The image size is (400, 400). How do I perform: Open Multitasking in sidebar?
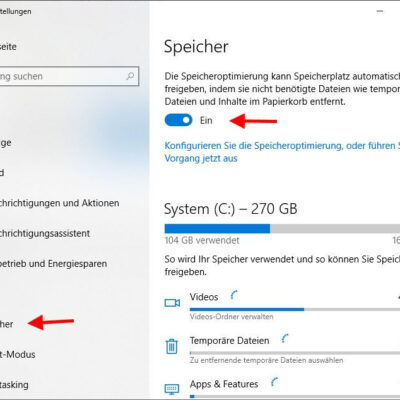point(14,385)
